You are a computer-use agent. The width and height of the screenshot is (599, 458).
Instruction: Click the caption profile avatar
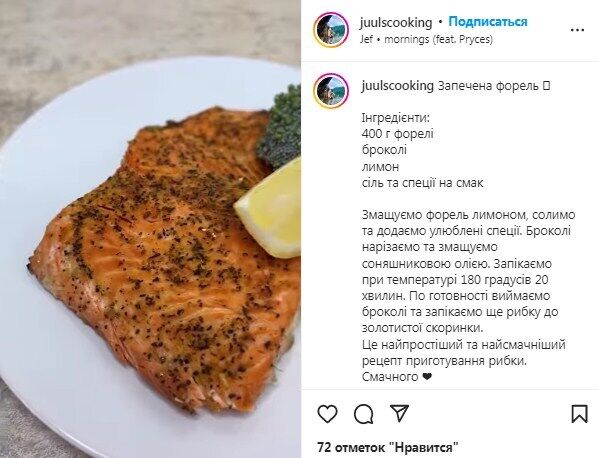coord(331,91)
